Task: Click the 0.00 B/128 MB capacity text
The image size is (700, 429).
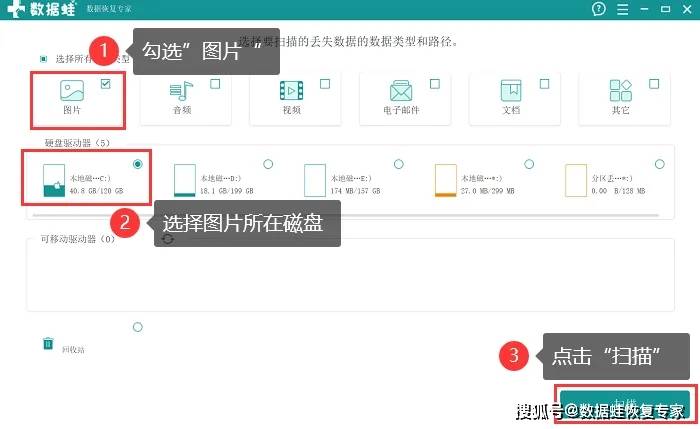Action: [x=618, y=191]
